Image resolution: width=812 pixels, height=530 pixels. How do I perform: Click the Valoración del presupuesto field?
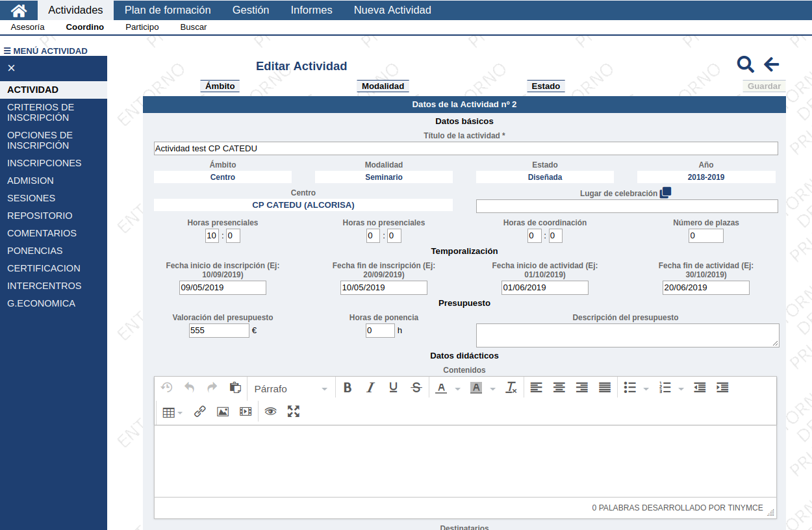(x=219, y=331)
